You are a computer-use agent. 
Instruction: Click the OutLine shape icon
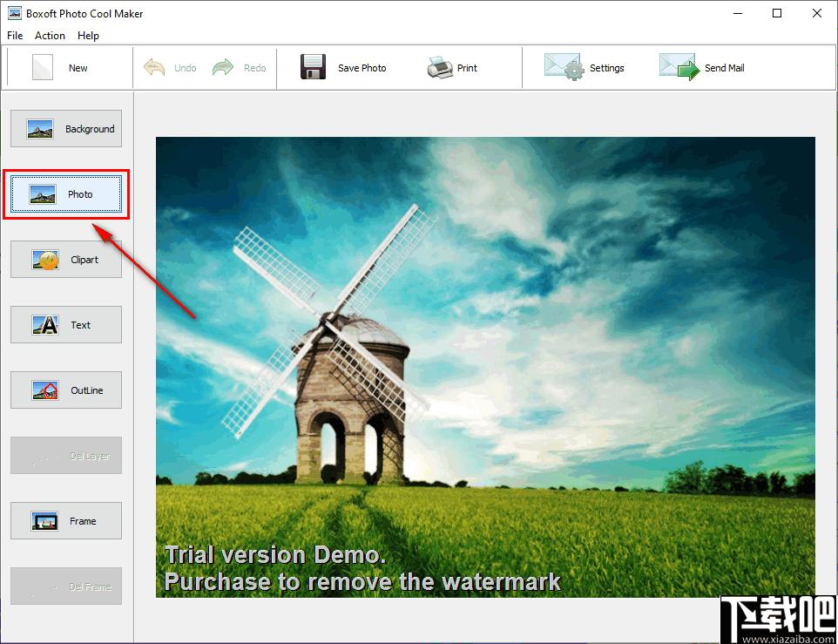(45, 390)
